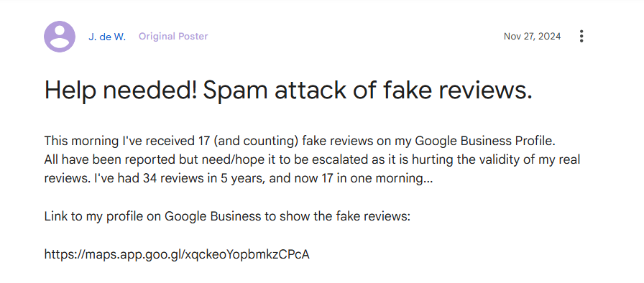Viewport: 644px width, 283px height.
Task: Click the Original Poster badge
Action: (173, 37)
